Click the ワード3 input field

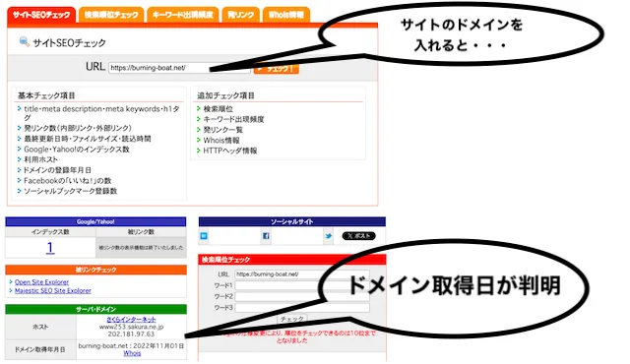[302, 308]
